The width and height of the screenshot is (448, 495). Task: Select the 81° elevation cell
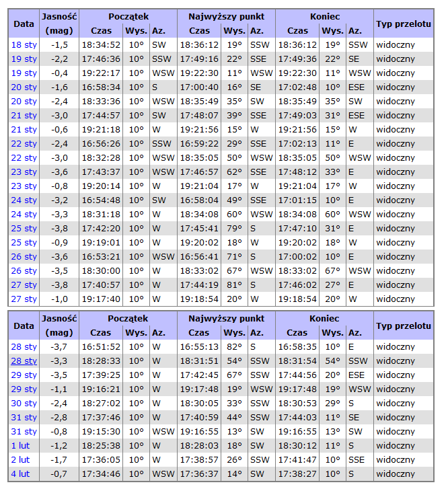tap(234, 285)
